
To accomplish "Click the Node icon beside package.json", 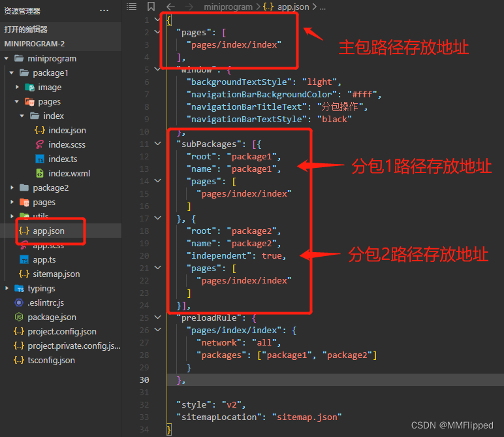I will [19, 317].
